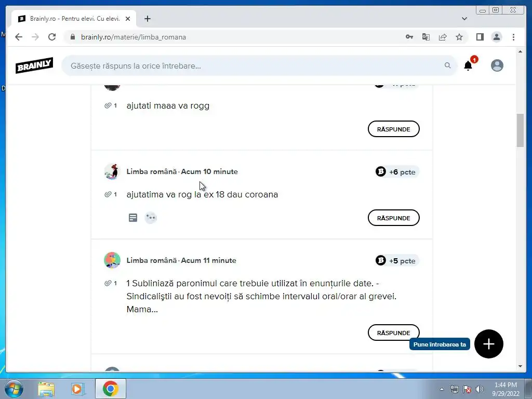Bookmark this page with the star
This screenshot has width=532, height=399.
coord(459,37)
